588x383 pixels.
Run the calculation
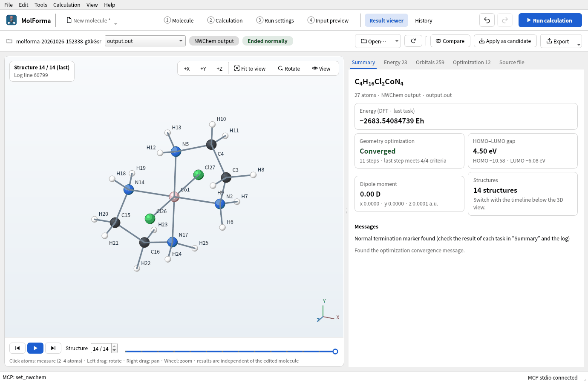point(550,20)
